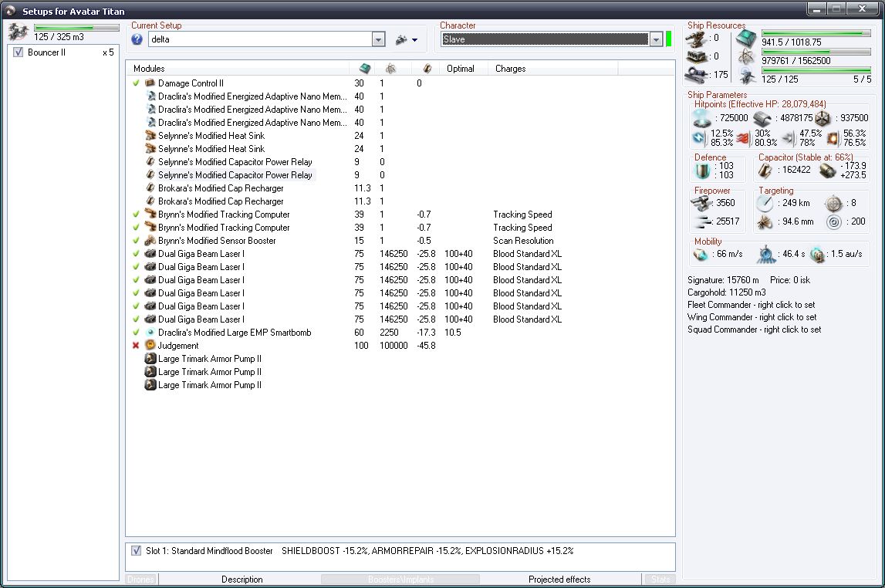Toggle Judgement module red X state
The image size is (885, 588).
(136, 346)
